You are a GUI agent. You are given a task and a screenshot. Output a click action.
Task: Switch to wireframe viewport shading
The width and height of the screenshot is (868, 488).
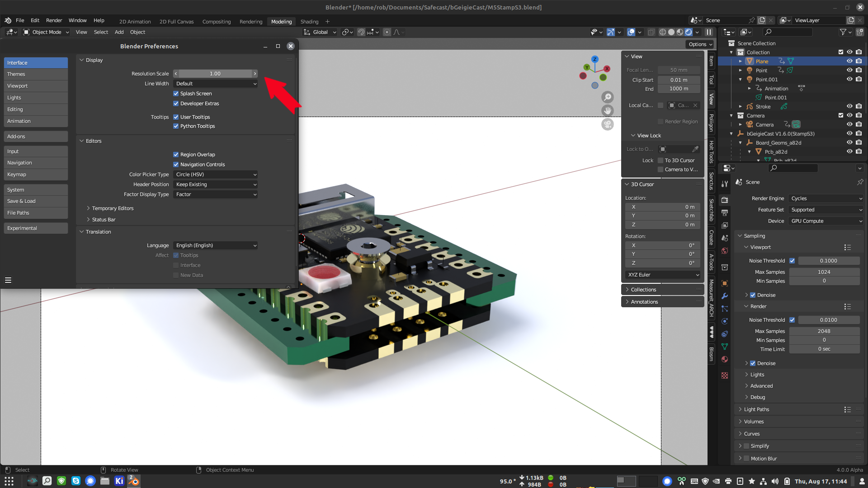pyautogui.click(x=663, y=32)
